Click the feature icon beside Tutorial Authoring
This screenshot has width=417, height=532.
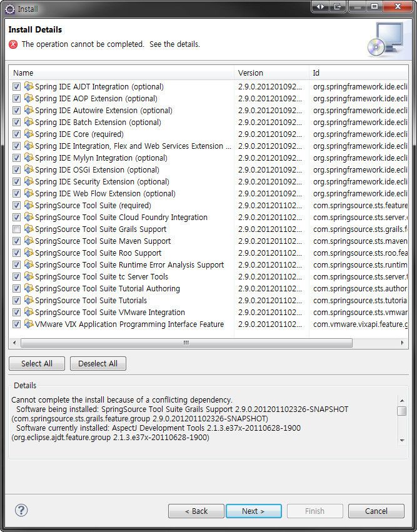(x=29, y=288)
